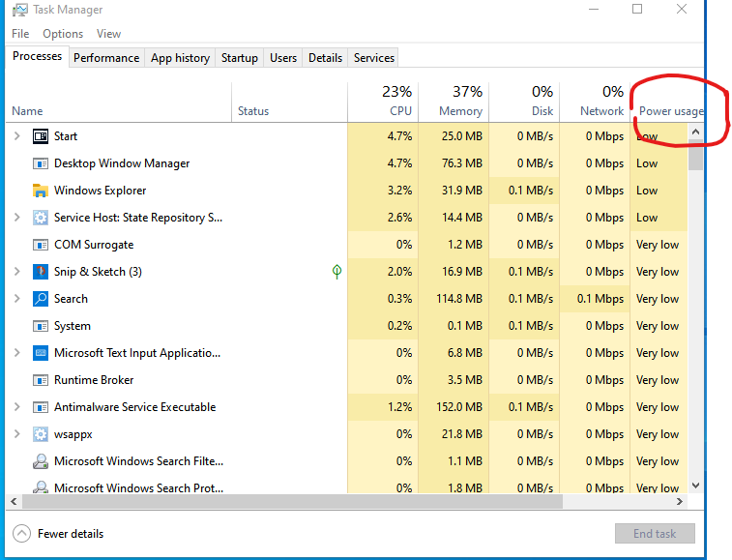Collapse view with Fewer details chevron
This screenshot has width=732, height=560.
click(x=21, y=533)
